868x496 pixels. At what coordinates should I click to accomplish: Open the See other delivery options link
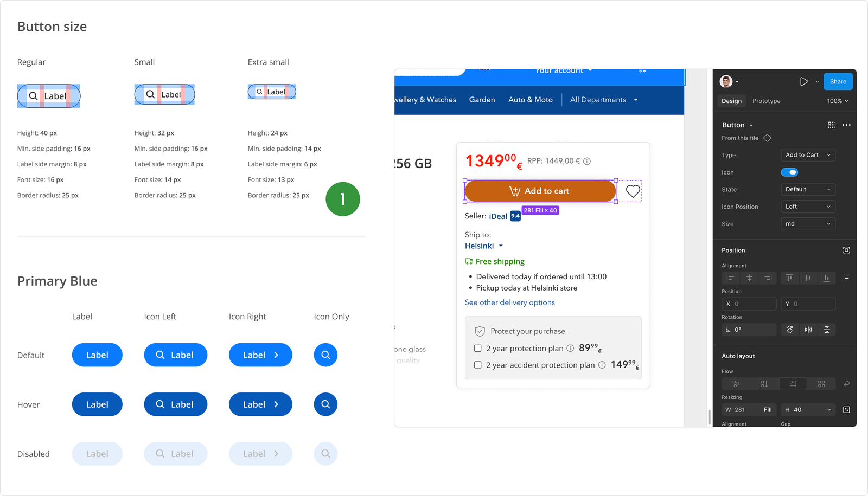510,302
